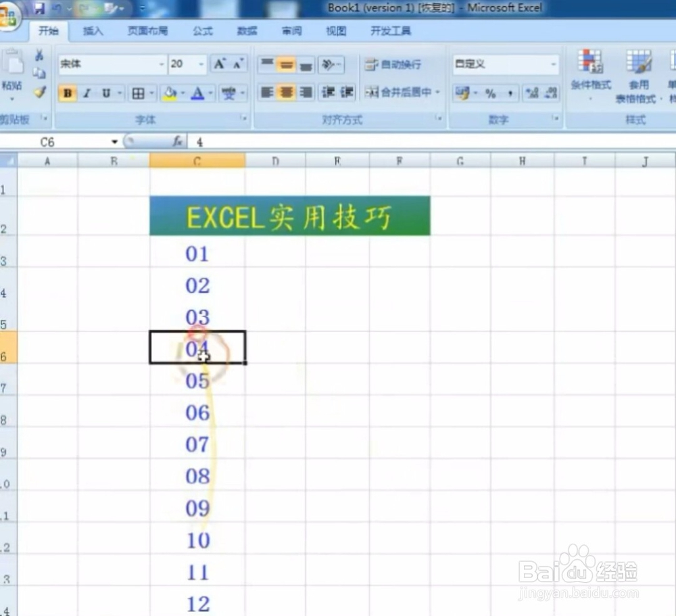Toggle center alignment
676x616 pixels.
[x=287, y=93]
